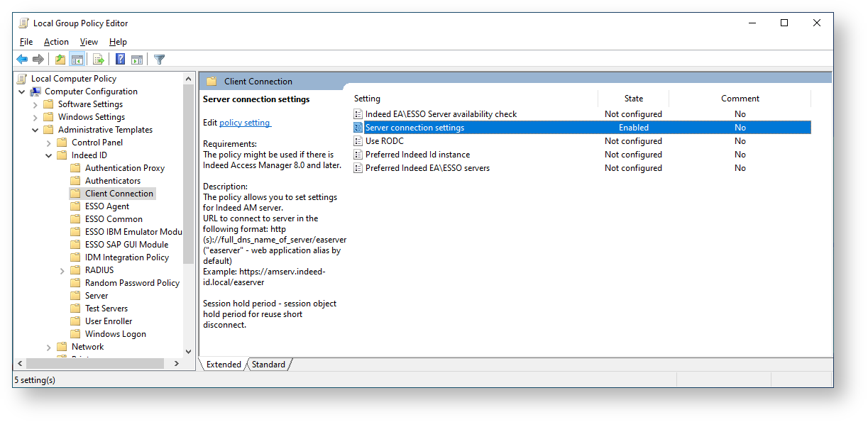Click the blue Back arrow in toolbar

[22, 60]
